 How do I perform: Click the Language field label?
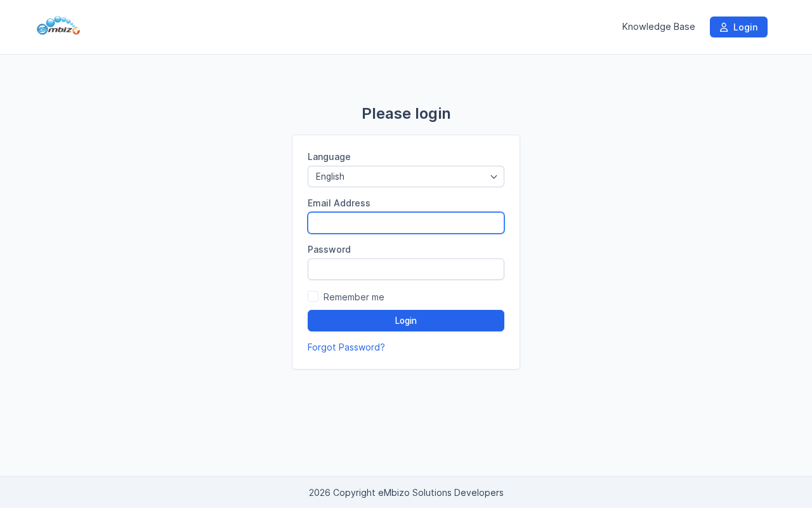329,157
